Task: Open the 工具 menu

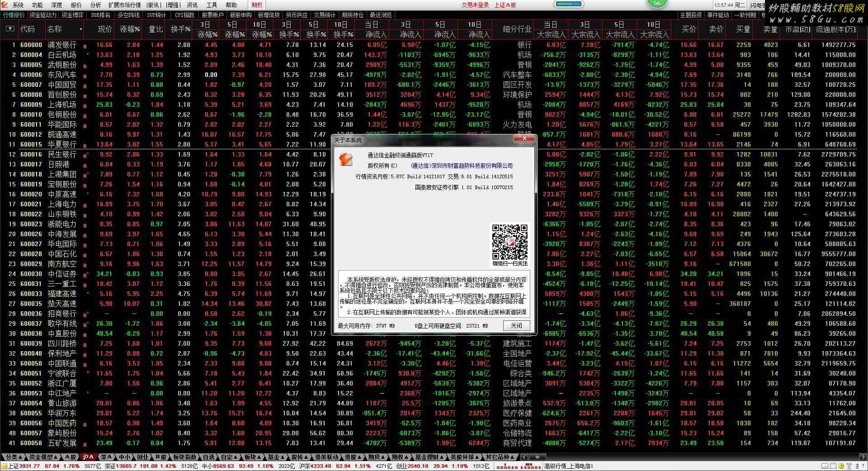Action: (x=212, y=5)
